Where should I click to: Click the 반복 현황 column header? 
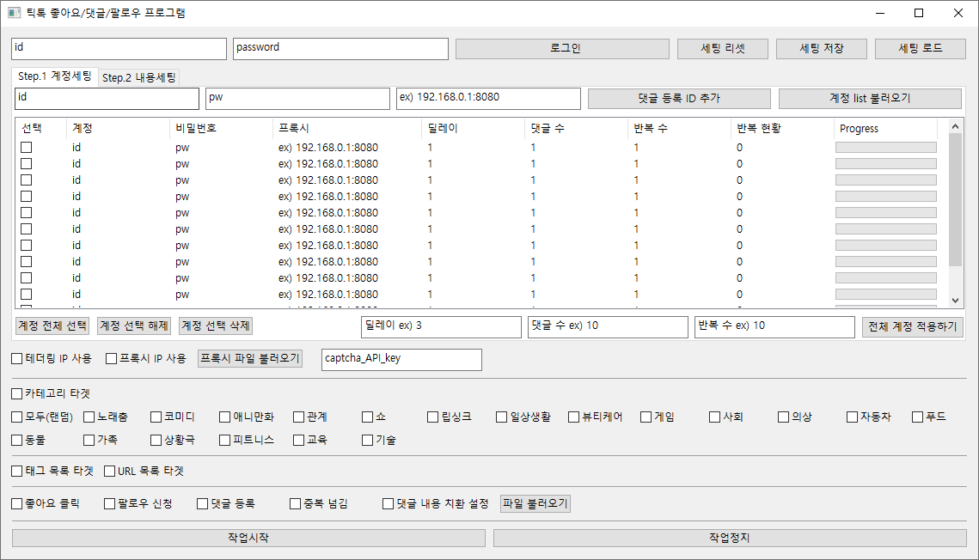pos(782,129)
